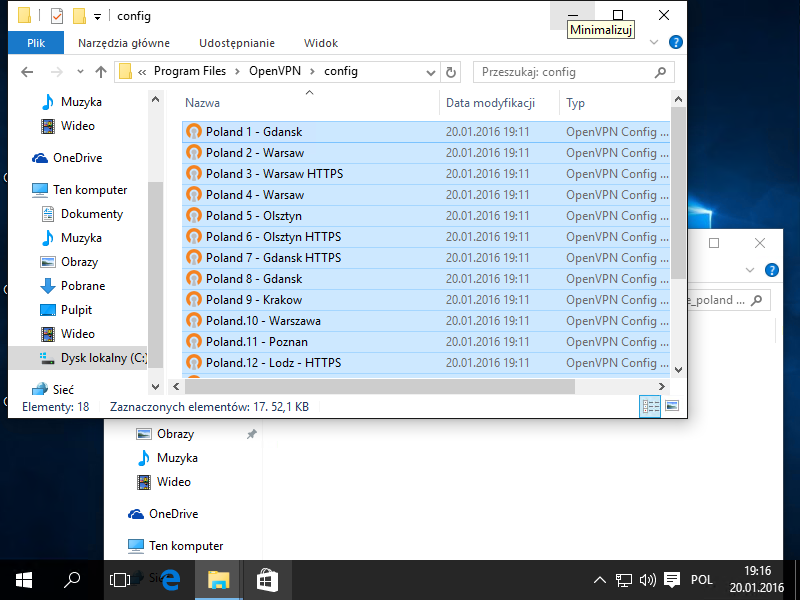Open the Plik file menu
This screenshot has width=800, height=600.
36,43
